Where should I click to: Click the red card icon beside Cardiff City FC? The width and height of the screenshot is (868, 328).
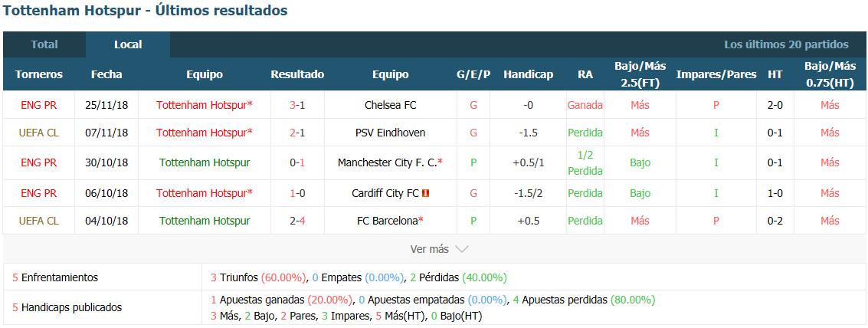click(x=426, y=193)
